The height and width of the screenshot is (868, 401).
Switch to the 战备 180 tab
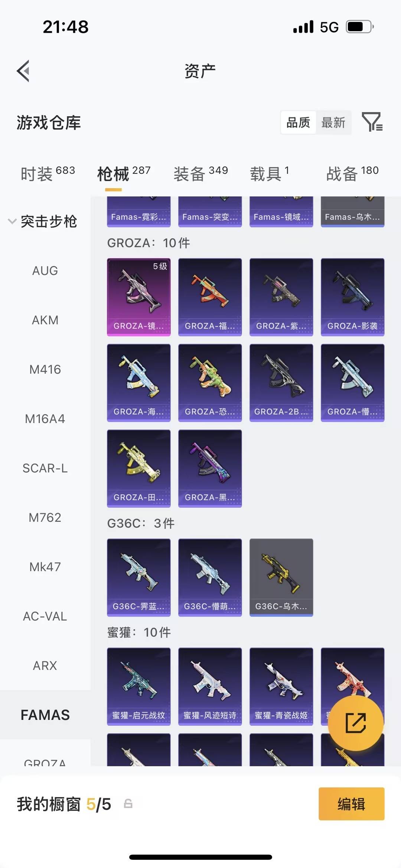click(352, 173)
